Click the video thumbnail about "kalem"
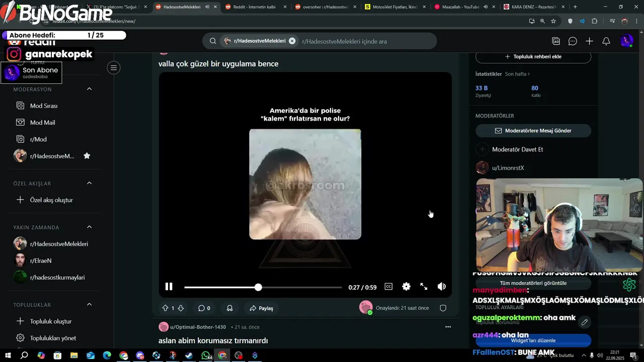644x362 pixels. pyautogui.click(x=305, y=184)
